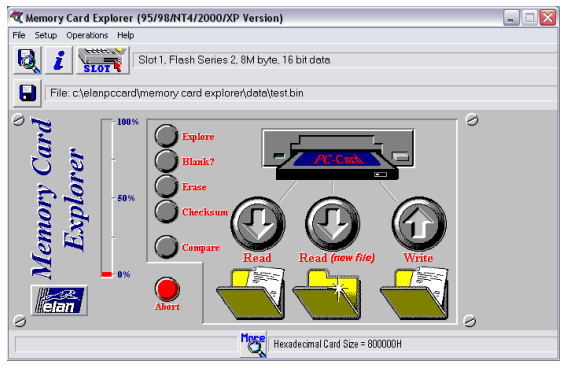This screenshot has height=368, width=567.
Task: Click the explore card magnifier toolbar icon
Action: point(27,60)
